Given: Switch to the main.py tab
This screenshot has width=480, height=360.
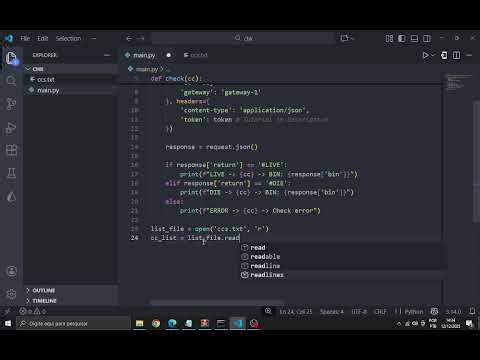Looking at the screenshot, I should click(144, 55).
